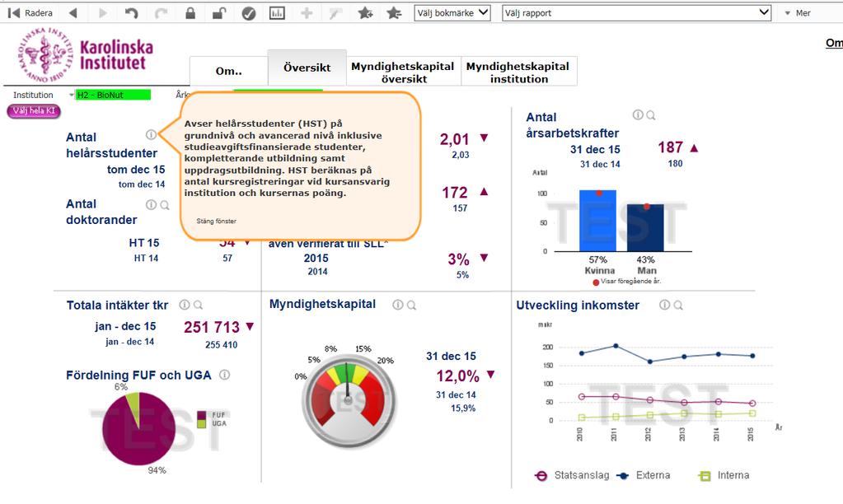
Task: Click the Externa legend entry
Action: coord(643,475)
